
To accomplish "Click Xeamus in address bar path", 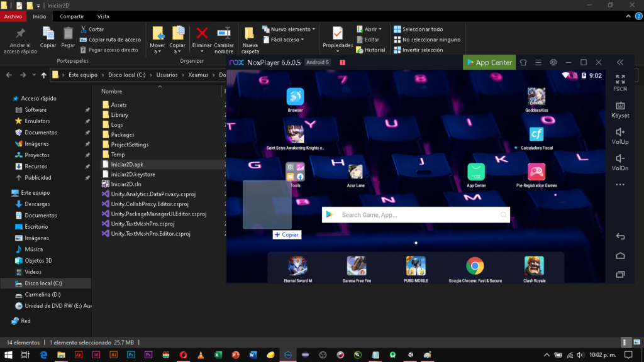I will point(198,75).
